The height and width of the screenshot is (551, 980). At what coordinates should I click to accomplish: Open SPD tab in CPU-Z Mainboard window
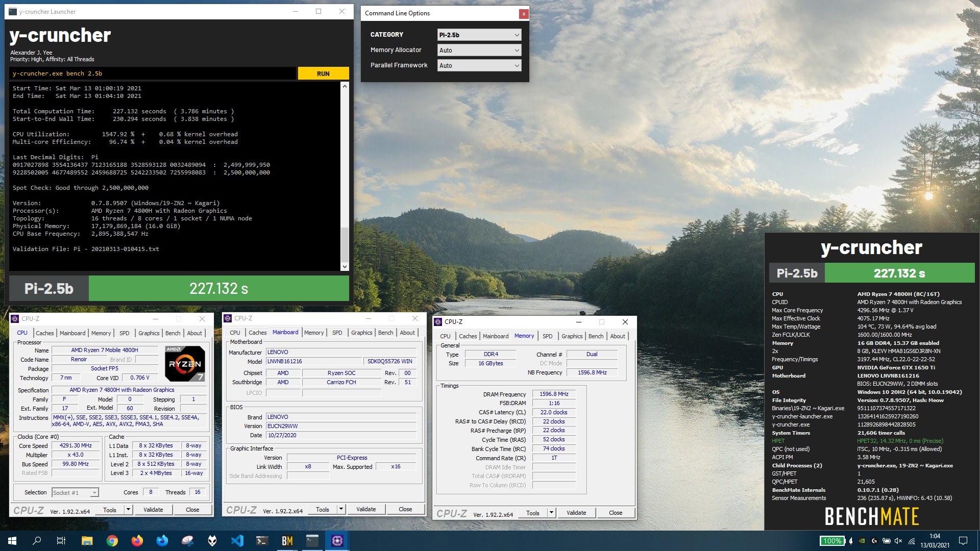click(x=337, y=333)
